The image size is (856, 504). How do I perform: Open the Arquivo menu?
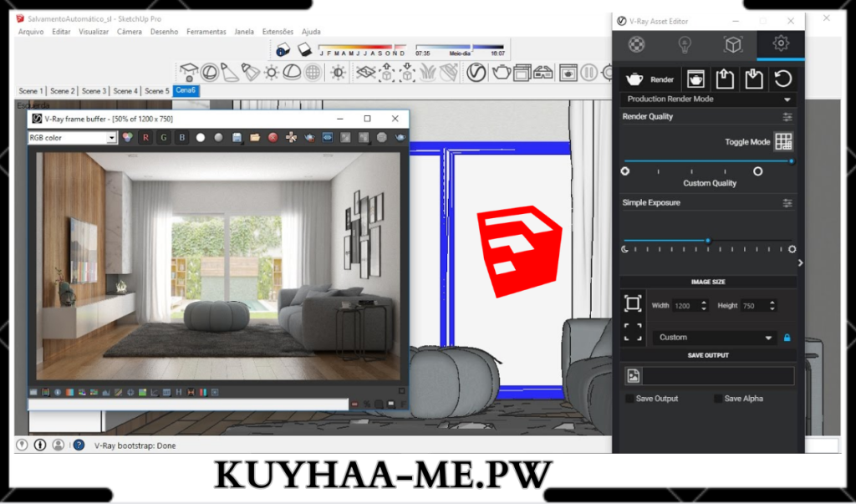click(x=31, y=32)
